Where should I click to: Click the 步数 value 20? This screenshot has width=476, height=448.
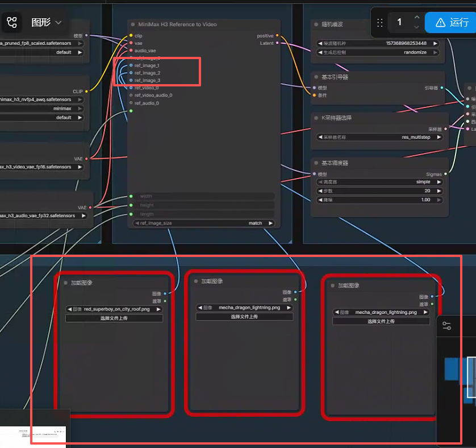click(427, 191)
